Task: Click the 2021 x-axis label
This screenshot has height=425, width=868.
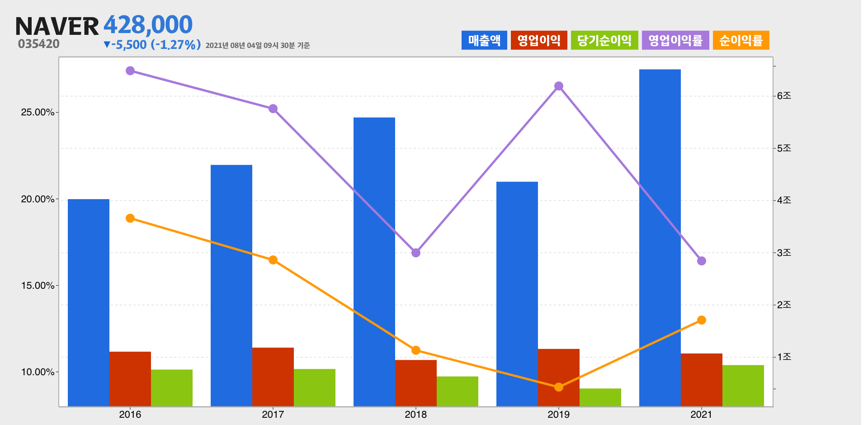Action: coord(702,415)
